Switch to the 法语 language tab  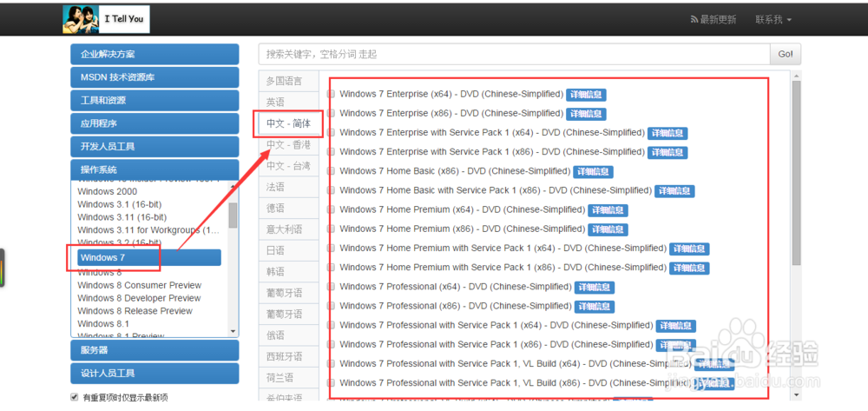pyautogui.click(x=288, y=187)
